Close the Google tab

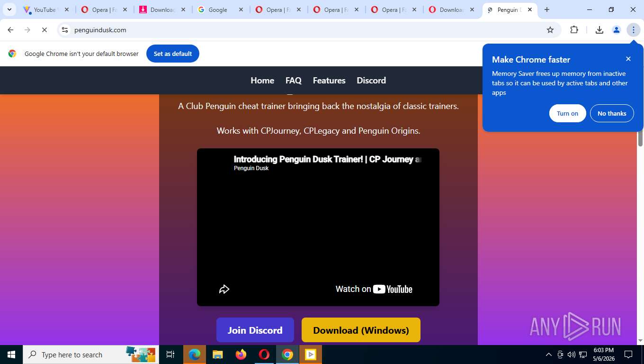(x=241, y=9)
